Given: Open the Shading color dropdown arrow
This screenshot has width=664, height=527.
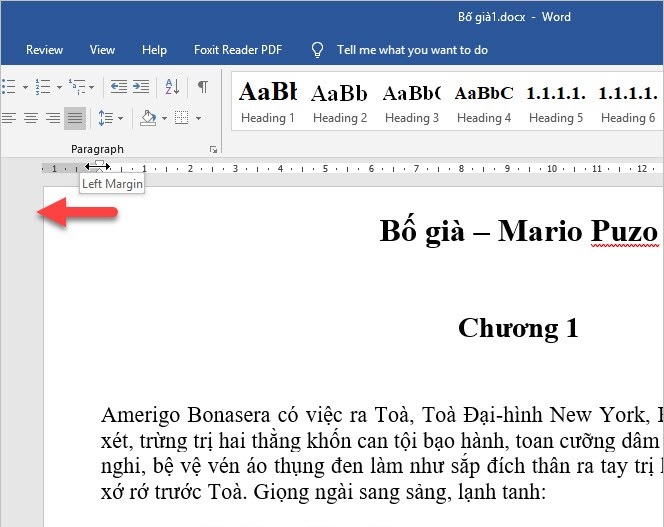Looking at the screenshot, I should (x=164, y=118).
